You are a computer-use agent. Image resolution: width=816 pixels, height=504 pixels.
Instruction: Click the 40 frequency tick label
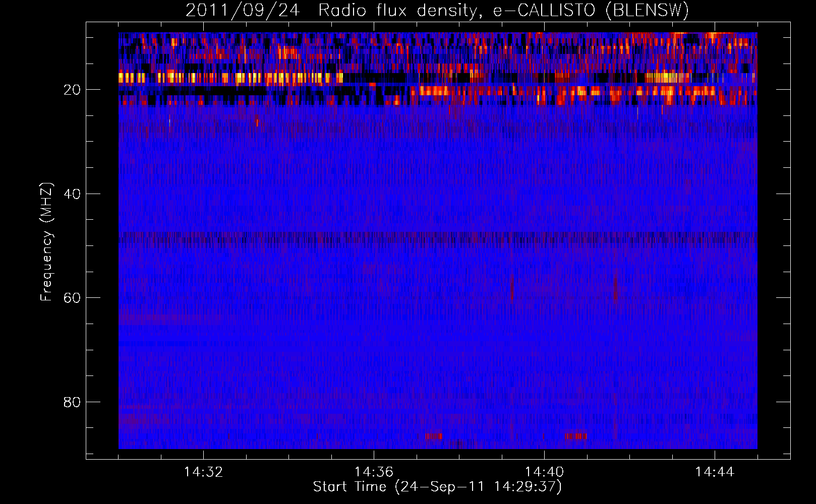click(73, 194)
